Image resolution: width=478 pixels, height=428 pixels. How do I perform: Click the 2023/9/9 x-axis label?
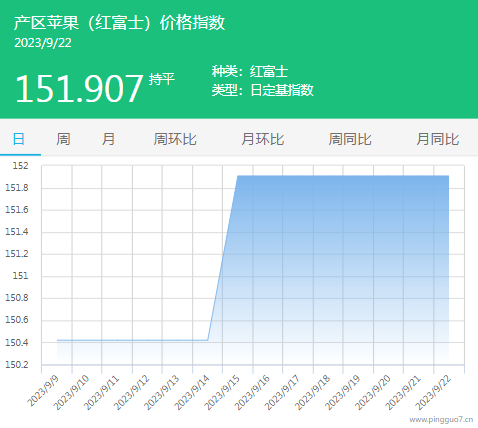43,391
